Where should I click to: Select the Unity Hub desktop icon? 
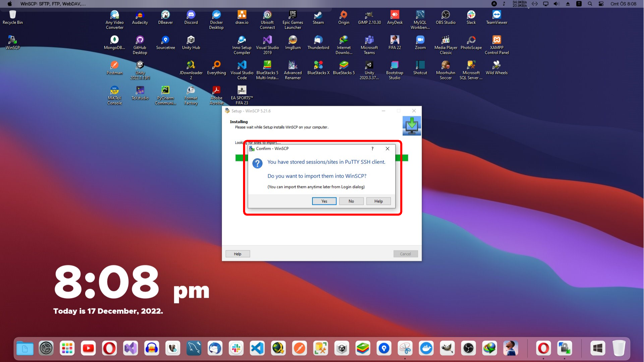(x=191, y=43)
